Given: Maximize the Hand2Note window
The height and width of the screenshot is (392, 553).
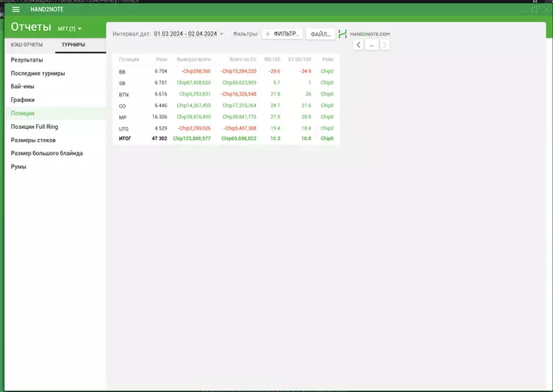Looking at the screenshot, I should pyautogui.click(x=535, y=9).
